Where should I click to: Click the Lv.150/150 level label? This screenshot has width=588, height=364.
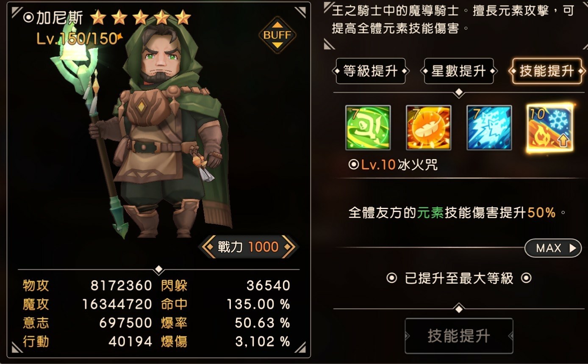point(77,39)
